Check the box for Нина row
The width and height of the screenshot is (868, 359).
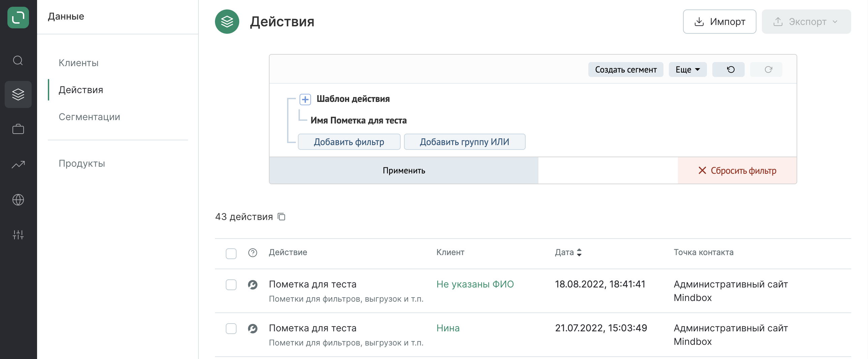point(231,329)
